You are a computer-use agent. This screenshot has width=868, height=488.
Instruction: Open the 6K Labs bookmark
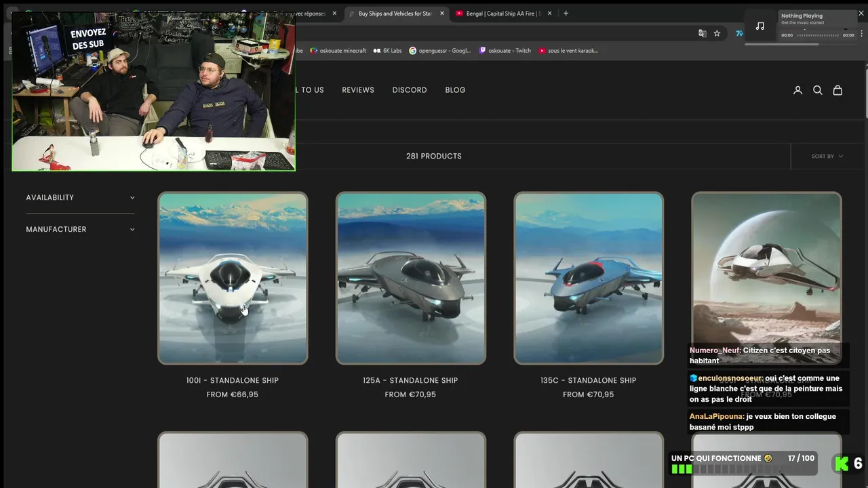tap(387, 50)
